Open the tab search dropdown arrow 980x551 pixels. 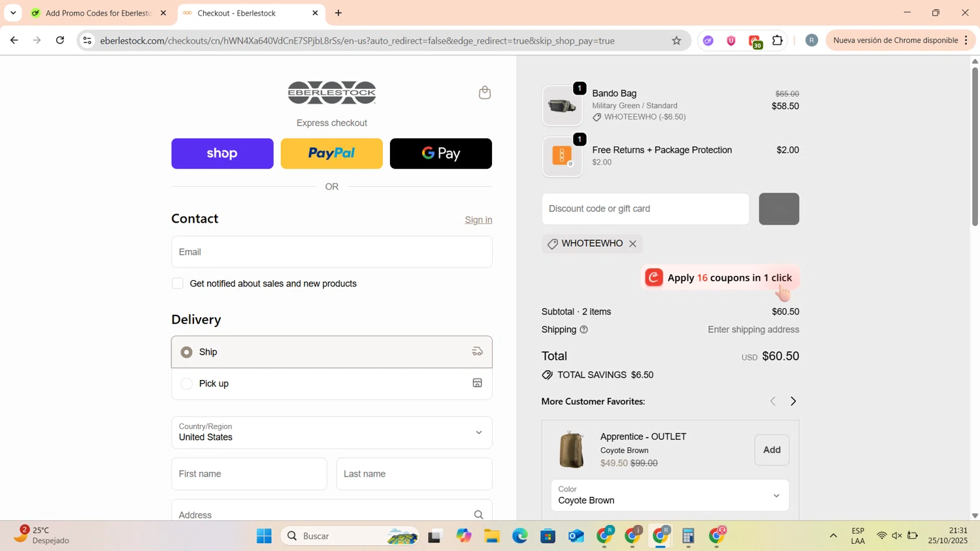click(13, 13)
